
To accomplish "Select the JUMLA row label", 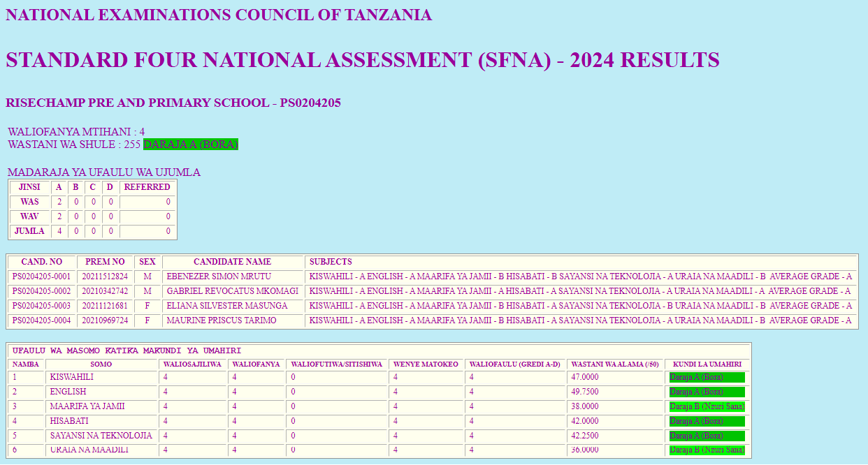I will tap(29, 231).
